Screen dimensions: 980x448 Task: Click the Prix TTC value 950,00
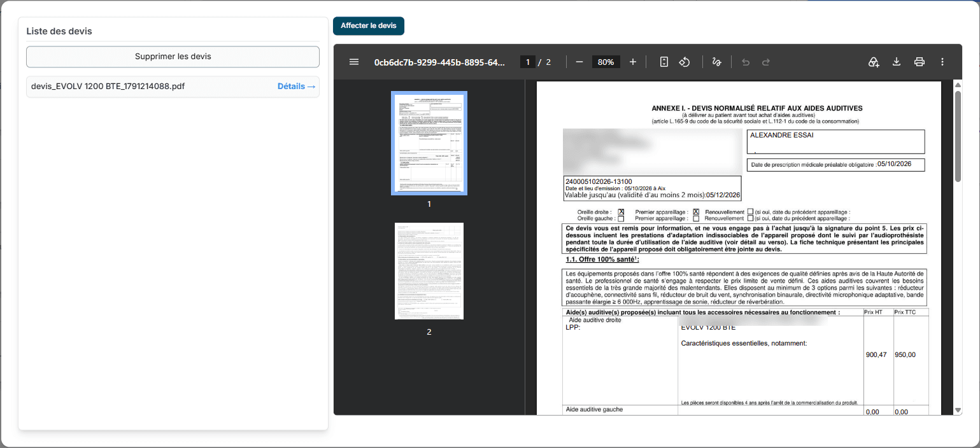pyautogui.click(x=905, y=354)
